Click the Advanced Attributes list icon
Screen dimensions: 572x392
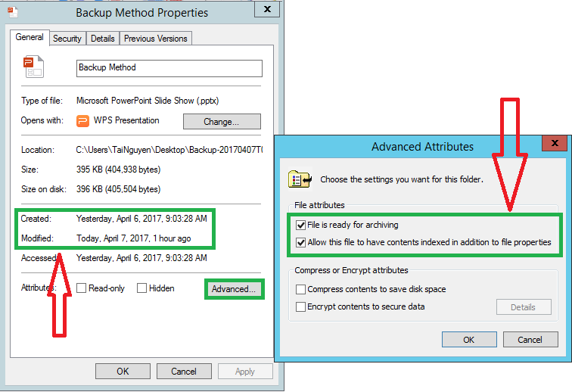(298, 179)
